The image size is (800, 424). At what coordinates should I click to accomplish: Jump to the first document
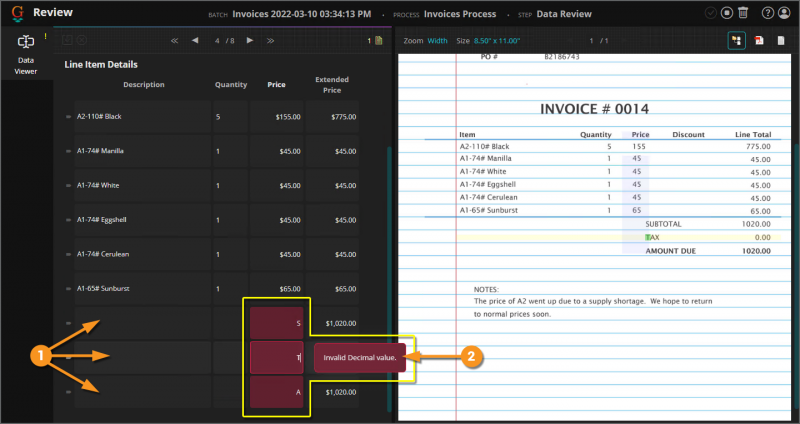coord(174,40)
